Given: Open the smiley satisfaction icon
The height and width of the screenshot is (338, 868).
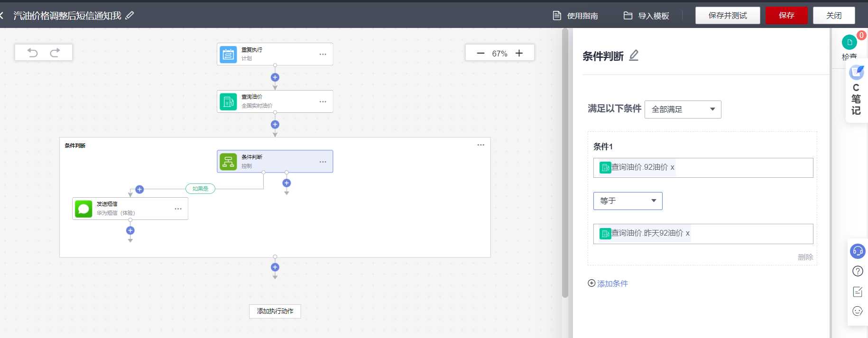Looking at the screenshot, I should click(858, 311).
